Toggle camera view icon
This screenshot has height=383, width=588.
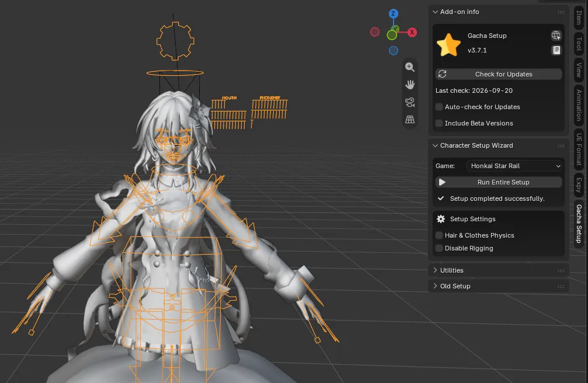click(410, 102)
